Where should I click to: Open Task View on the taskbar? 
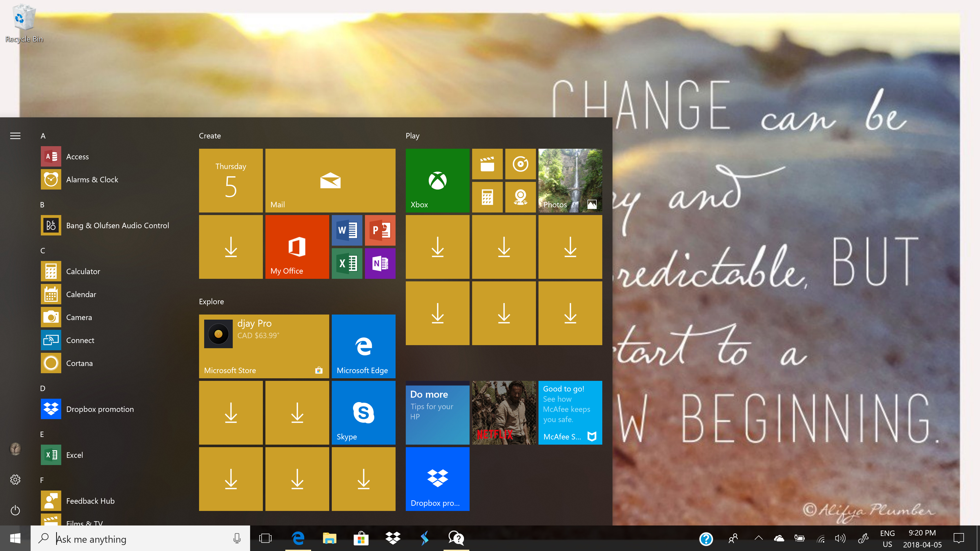click(x=265, y=539)
